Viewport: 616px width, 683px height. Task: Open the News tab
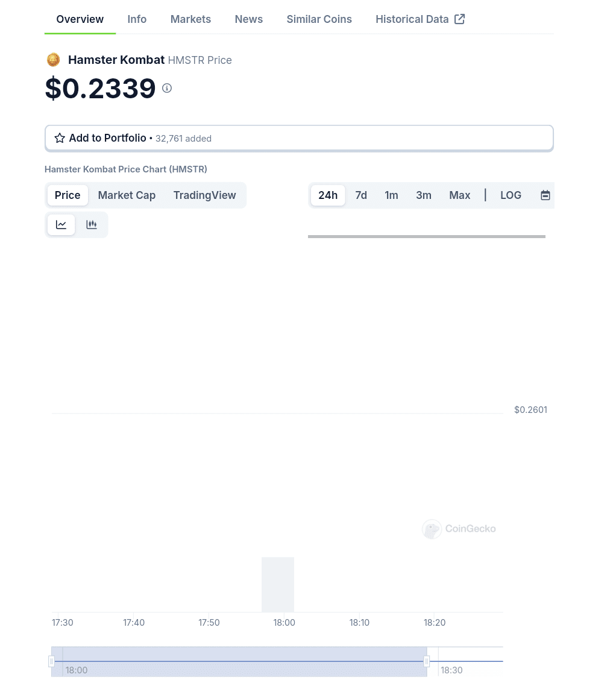pyautogui.click(x=248, y=19)
